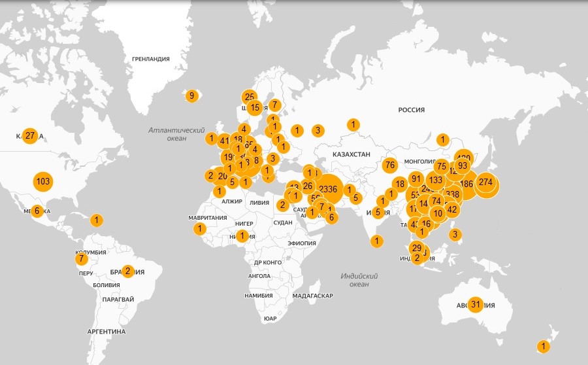Click the 9 marker near Iceland

(x=191, y=96)
